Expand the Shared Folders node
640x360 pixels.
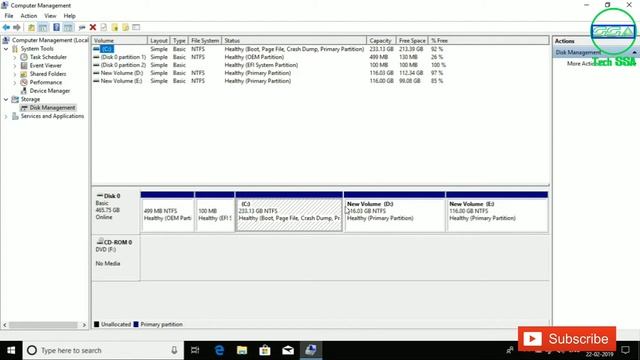pos(15,74)
